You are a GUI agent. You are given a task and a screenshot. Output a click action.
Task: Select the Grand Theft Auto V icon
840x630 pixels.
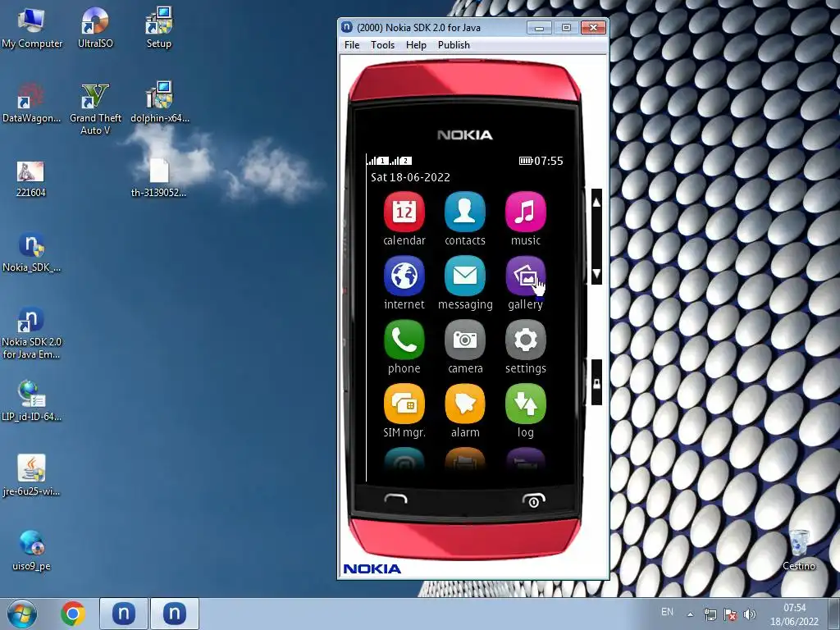click(95, 109)
